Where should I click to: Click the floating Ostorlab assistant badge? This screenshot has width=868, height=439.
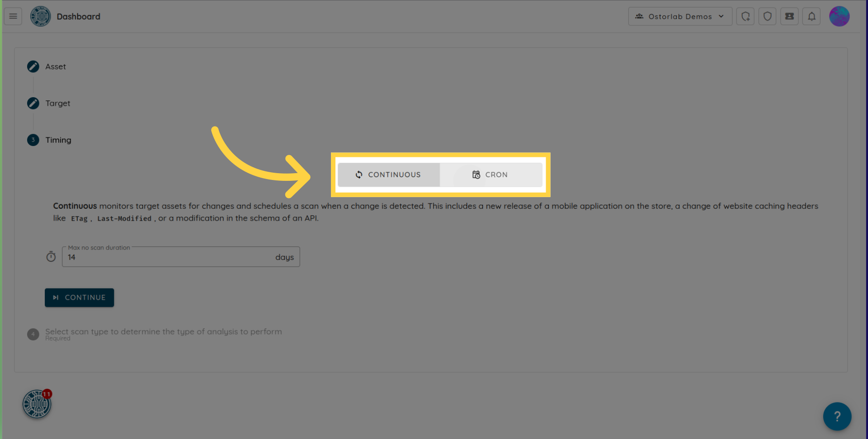(37, 404)
